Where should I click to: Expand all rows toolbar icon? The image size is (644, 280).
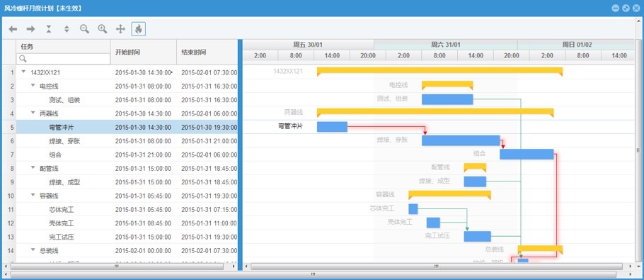pos(67,29)
